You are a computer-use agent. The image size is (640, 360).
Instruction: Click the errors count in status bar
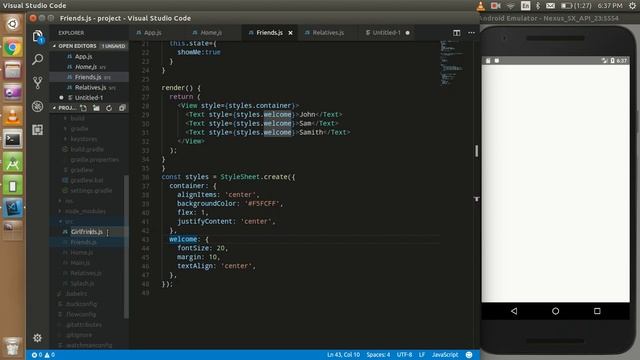point(37,355)
